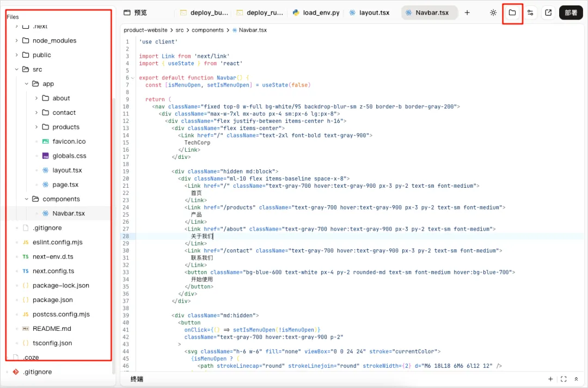Add a new tab with plus icon
The image size is (588, 388).
[467, 13]
